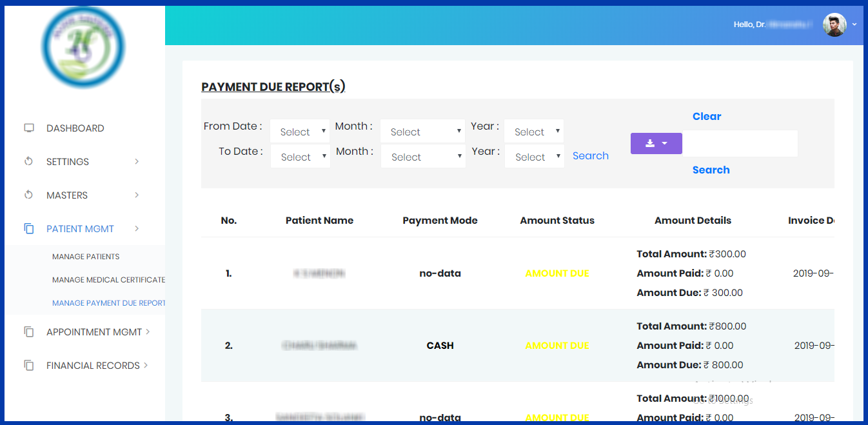Click the row number "2." cell
This screenshot has width=868, height=425.
click(229, 346)
